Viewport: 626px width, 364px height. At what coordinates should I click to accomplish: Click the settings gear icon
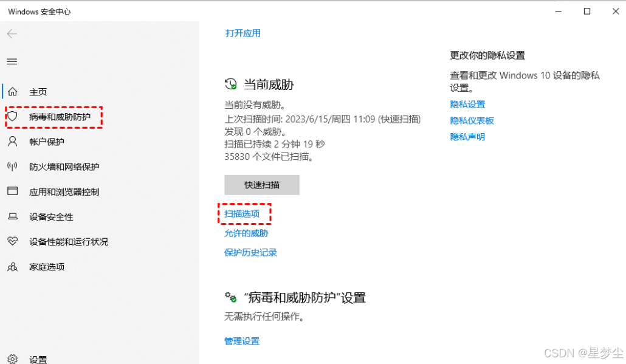tap(13, 359)
